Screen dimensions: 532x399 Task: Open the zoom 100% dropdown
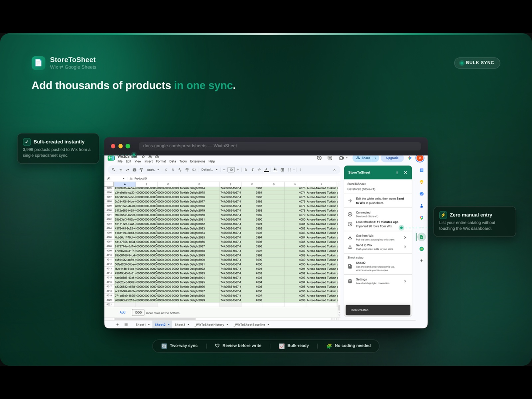[x=153, y=170]
